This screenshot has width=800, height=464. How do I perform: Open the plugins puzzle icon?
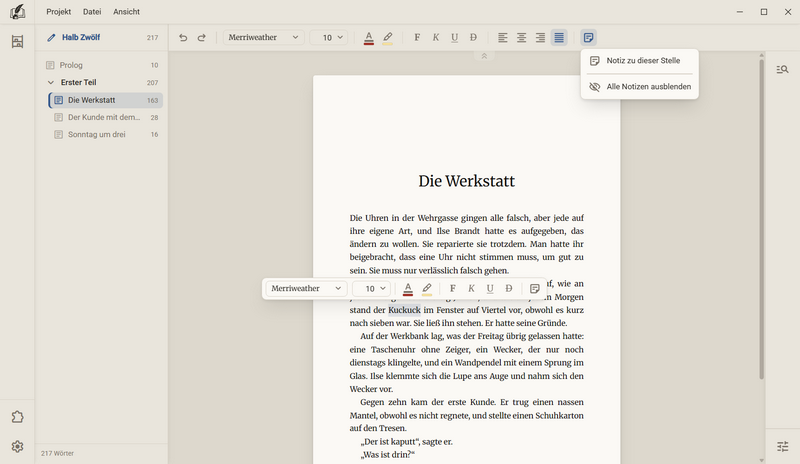pos(17,417)
